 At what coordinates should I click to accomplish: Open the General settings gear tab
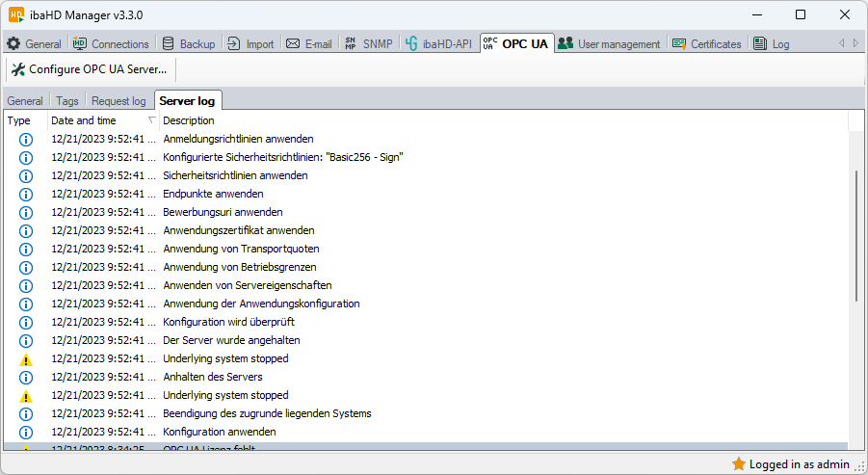(13, 44)
